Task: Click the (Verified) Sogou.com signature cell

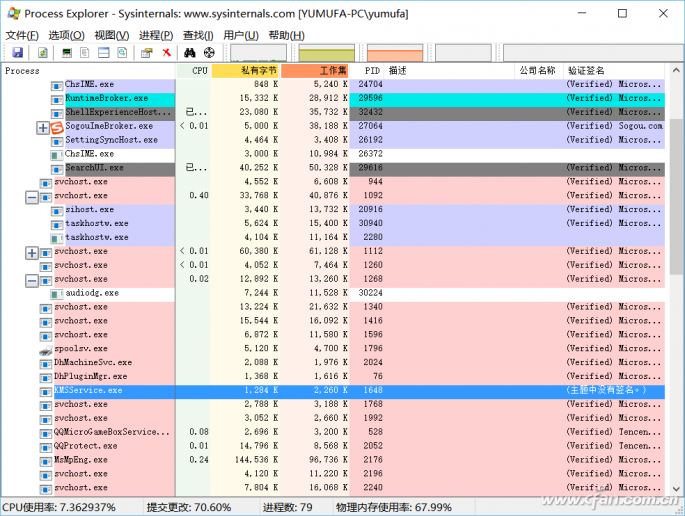Action: click(x=614, y=126)
